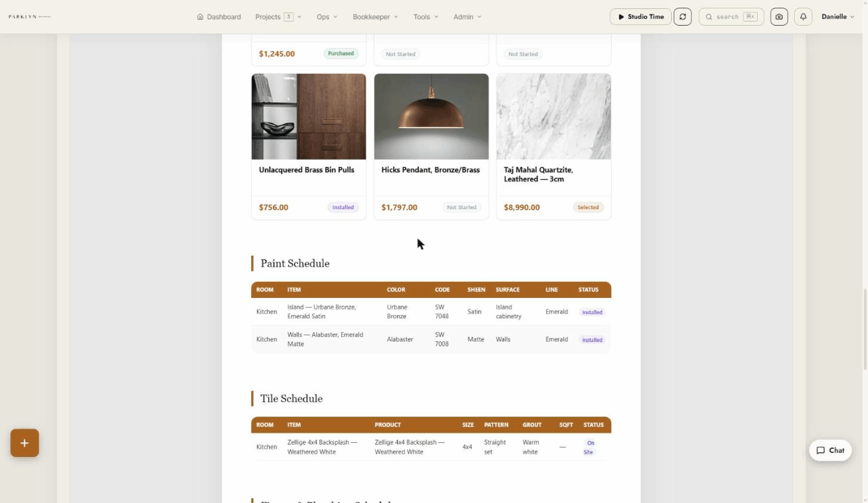868x503 pixels.
Task: Click the Warm white grout cell
Action: (531, 447)
